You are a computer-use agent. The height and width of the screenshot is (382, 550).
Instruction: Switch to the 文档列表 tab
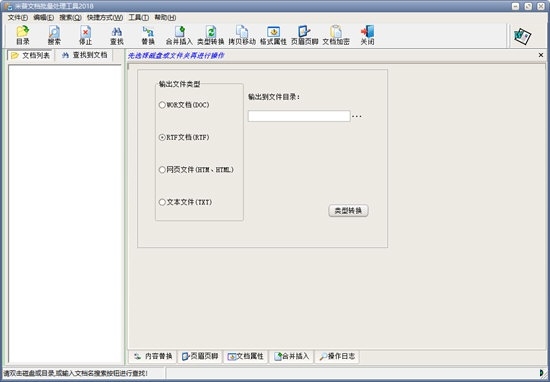coord(31,55)
